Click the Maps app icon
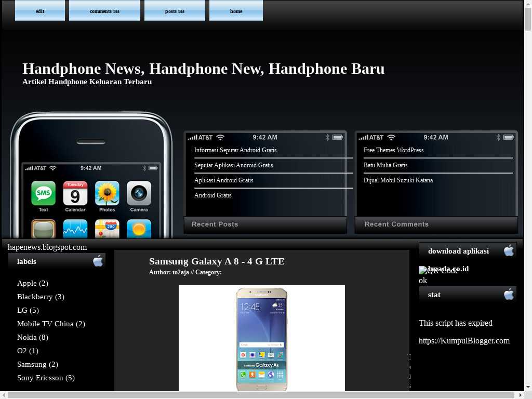The width and height of the screenshot is (532, 399). (107, 229)
